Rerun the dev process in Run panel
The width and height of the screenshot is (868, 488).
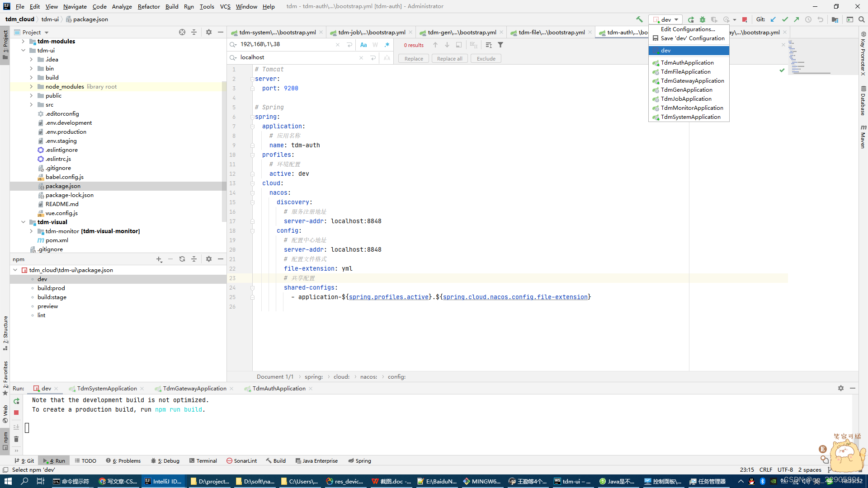16,401
